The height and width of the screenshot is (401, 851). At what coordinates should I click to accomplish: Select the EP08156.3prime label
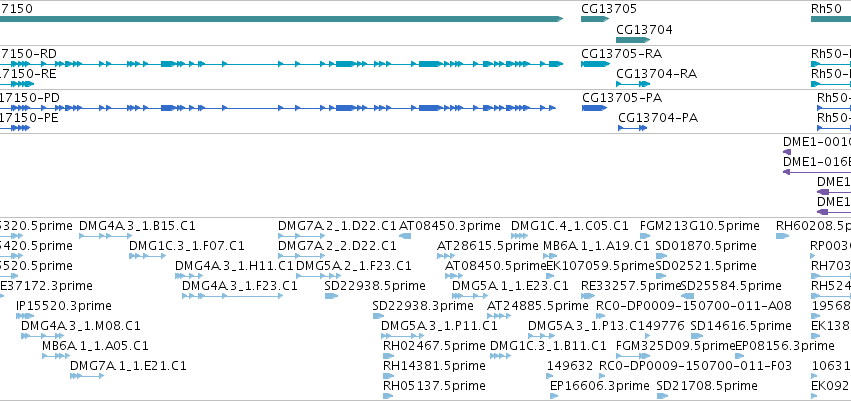785,346
